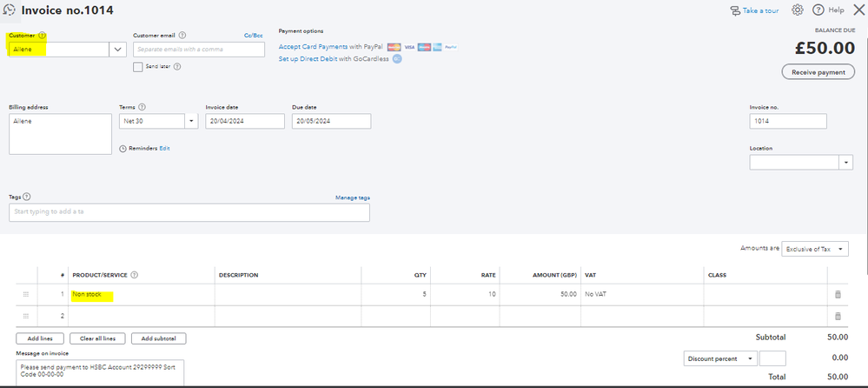Click the Due date field
Image resolution: width=868 pixels, height=388 pixels.
pos(332,121)
